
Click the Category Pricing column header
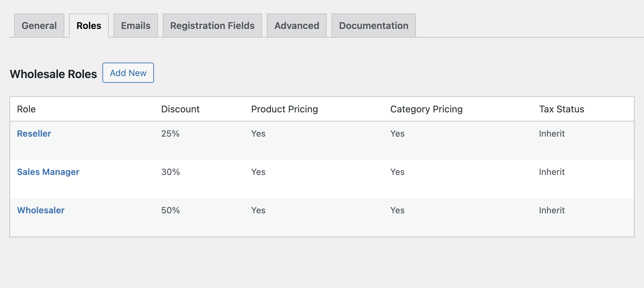click(426, 109)
